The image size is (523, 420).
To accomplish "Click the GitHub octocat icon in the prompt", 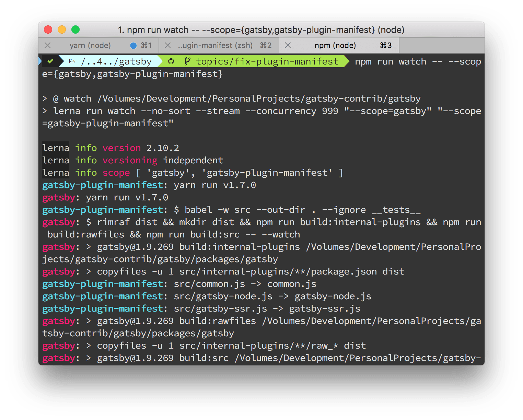I will tap(171, 61).
